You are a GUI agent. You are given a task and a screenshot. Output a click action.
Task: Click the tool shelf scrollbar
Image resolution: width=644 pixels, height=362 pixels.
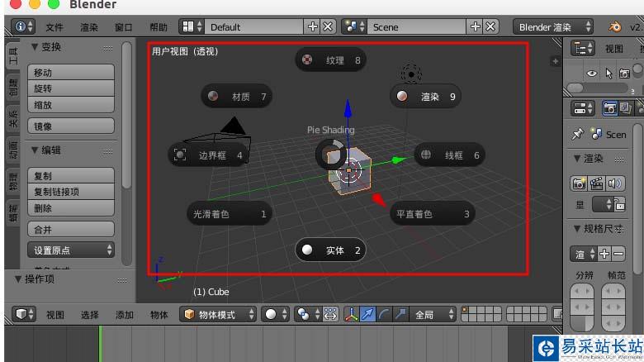pos(127,115)
